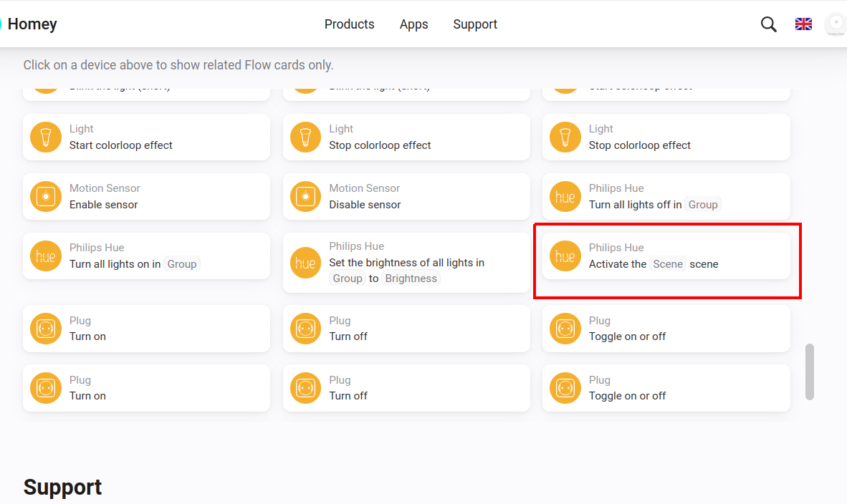The width and height of the screenshot is (847, 504).
Task: Select the Brightness tag in the Philips Hue card
Action: pos(411,278)
